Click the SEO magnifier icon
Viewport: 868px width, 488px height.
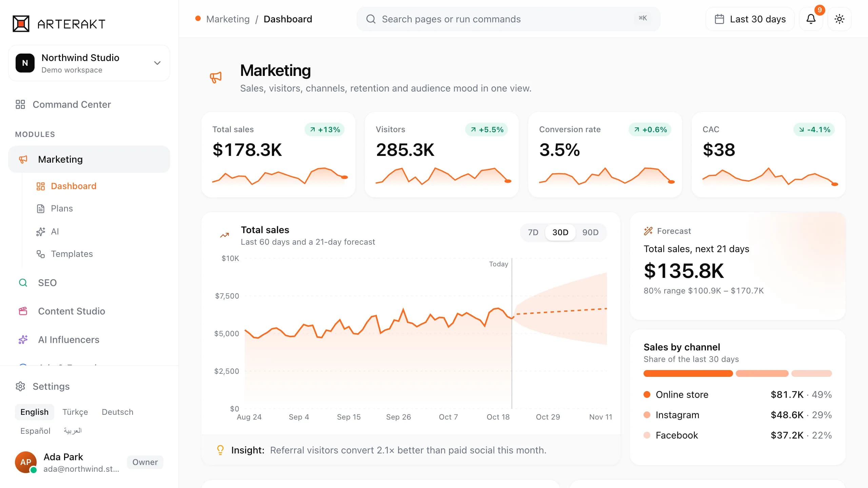pos(23,283)
